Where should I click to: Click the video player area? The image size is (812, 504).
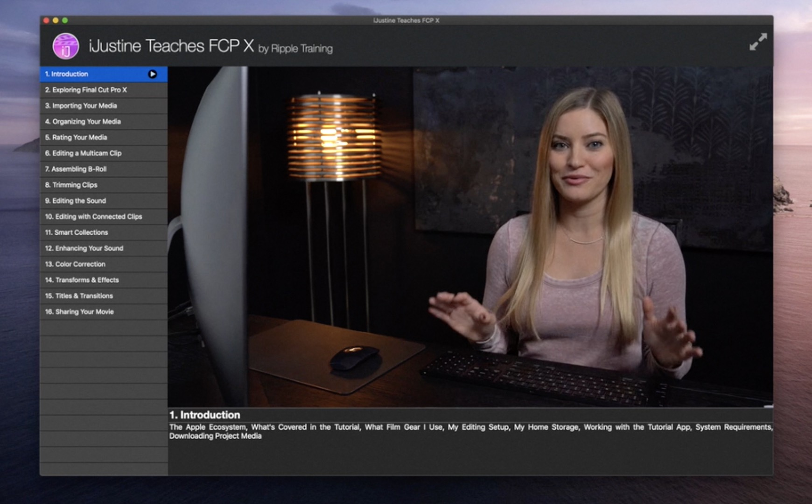[470, 237]
